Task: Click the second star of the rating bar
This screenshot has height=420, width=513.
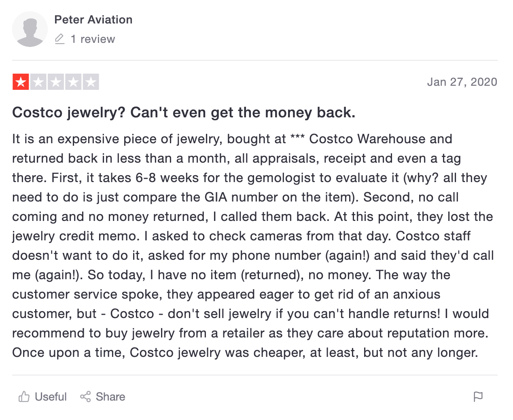Action: (x=38, y=81)
